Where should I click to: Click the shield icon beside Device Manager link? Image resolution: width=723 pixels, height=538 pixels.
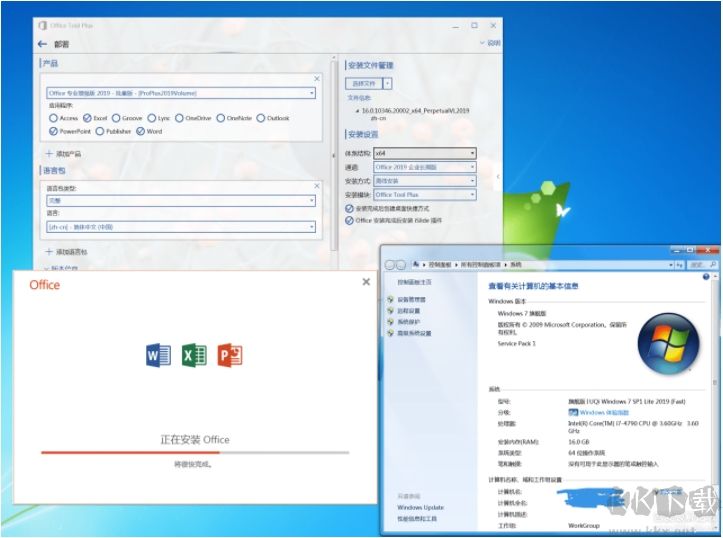point(391,300)
